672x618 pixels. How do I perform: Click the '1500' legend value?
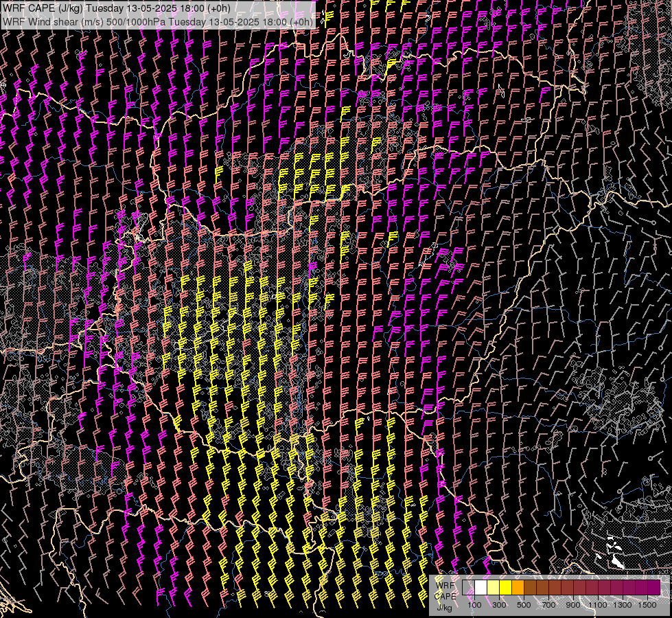click(x=647, y=605)
